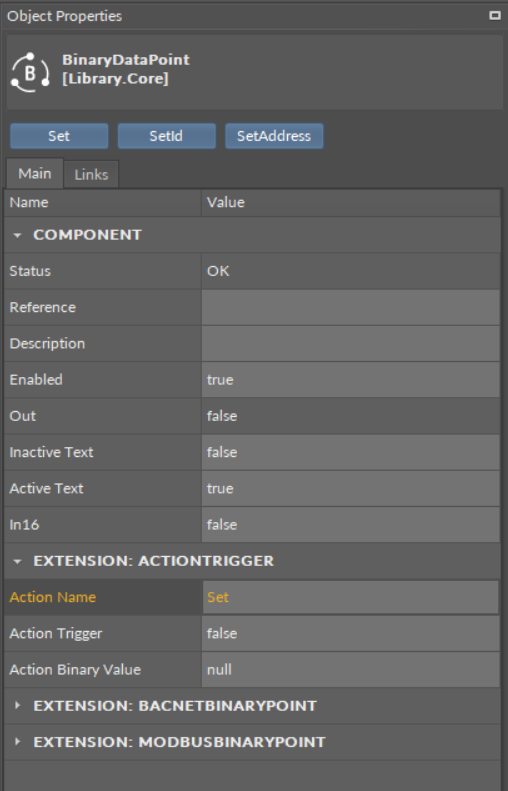
Task: Click the Description value field
Action: (351, 344)
